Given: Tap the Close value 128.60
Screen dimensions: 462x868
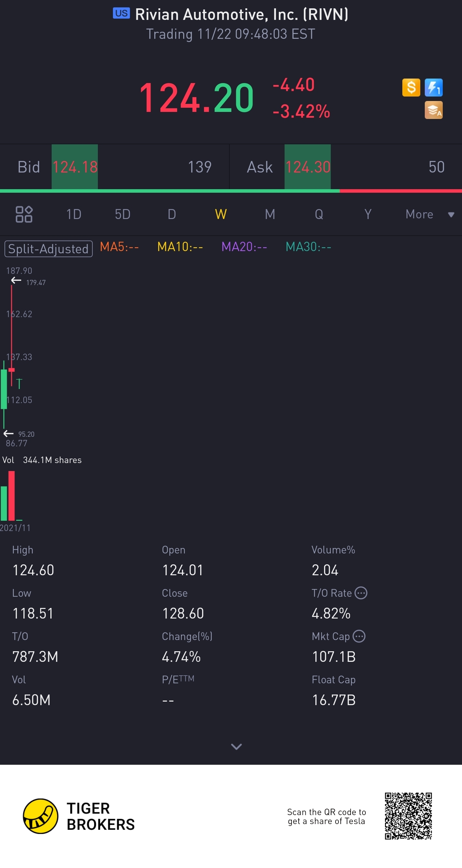Looking at the screenshot, I should click(x=183, y=613).
